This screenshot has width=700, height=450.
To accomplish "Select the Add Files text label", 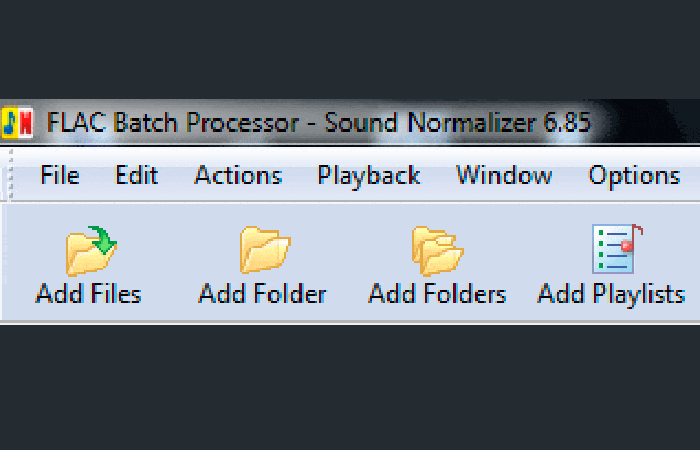I will (x=88, y=294).
